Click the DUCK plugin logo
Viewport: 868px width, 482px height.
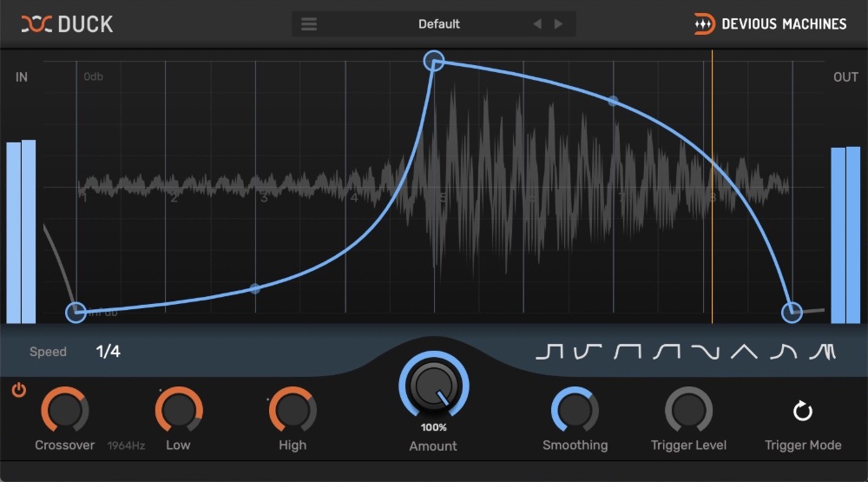(x=67, y=24)
